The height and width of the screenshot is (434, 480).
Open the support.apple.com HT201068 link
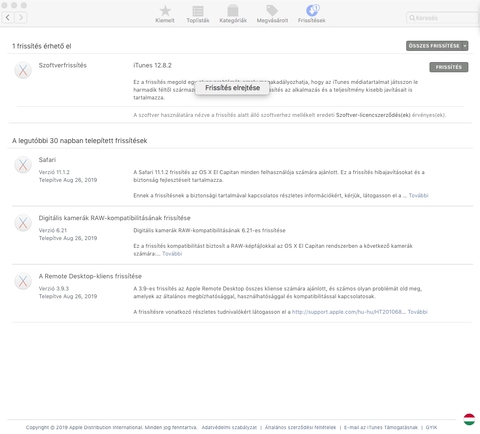click(347, 312)
